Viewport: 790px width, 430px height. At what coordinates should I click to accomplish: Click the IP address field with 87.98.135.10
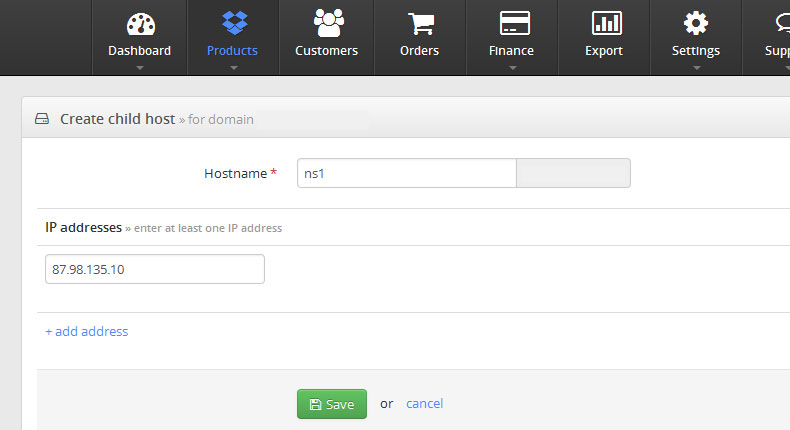click(155, 269)
